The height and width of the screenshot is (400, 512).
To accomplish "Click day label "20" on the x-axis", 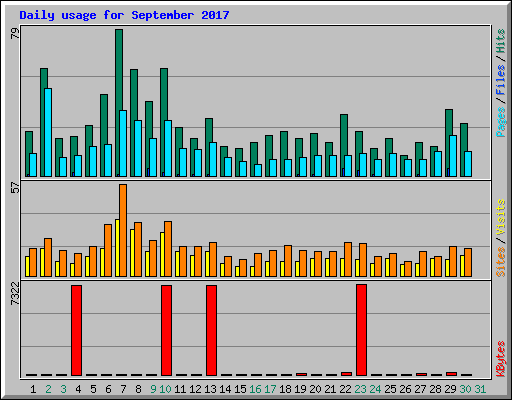I will (x=315, y=389).
